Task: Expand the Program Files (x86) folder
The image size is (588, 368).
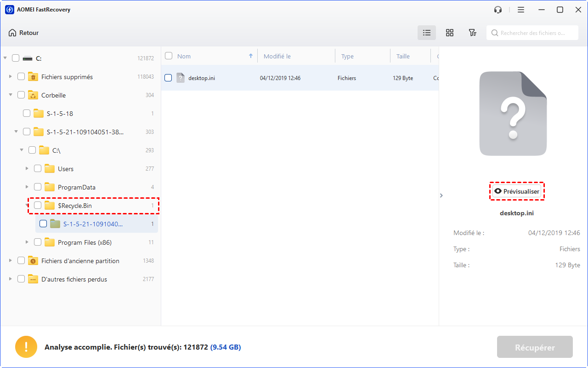Action: (x=27, y=242)
